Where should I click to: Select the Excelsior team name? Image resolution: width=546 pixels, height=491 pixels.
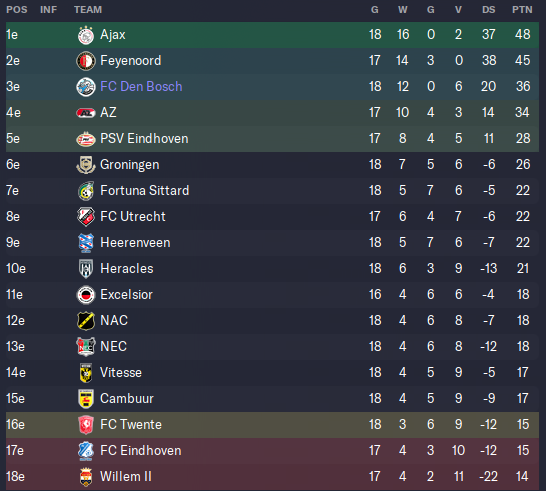pyautogui.click(x=126, y=295)
